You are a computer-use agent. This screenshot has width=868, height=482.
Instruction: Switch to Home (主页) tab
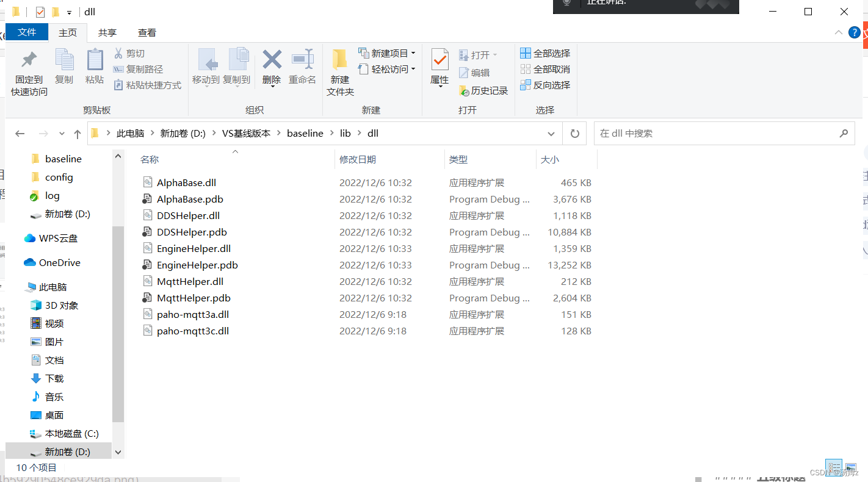click(68, 33)
